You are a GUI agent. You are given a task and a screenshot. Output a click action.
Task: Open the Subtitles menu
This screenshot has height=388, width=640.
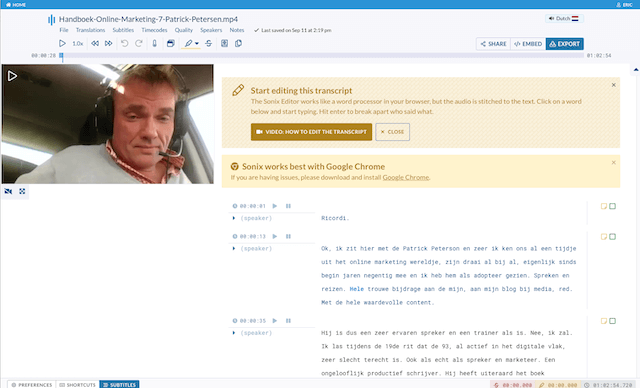123,30
